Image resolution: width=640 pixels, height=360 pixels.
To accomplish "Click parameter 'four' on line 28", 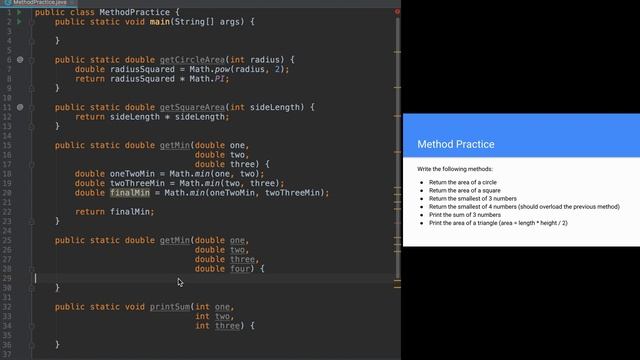I will pos(240,269).
